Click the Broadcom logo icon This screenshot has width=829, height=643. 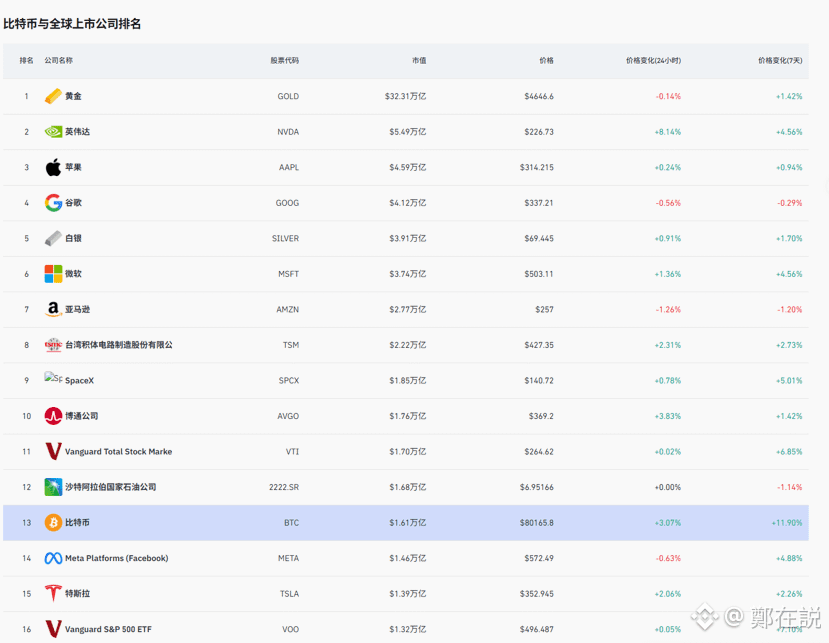(x=53, y=416)
